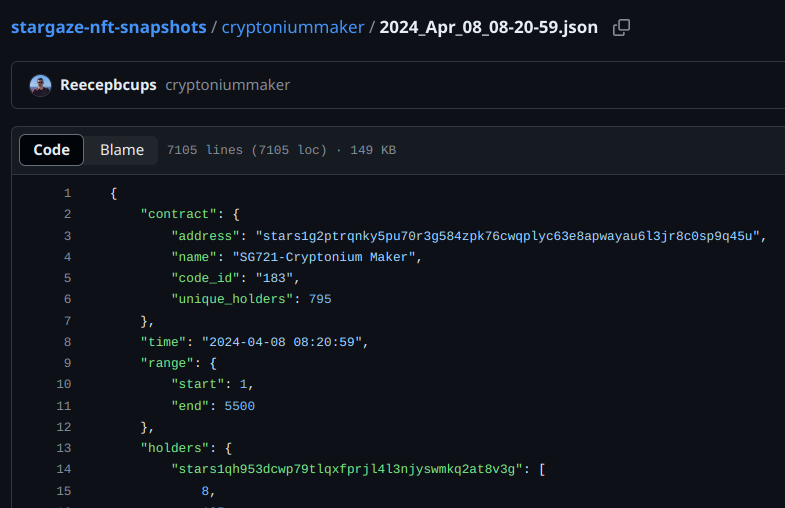
Task: Select line number 9
Action: [x=68, y=363]
